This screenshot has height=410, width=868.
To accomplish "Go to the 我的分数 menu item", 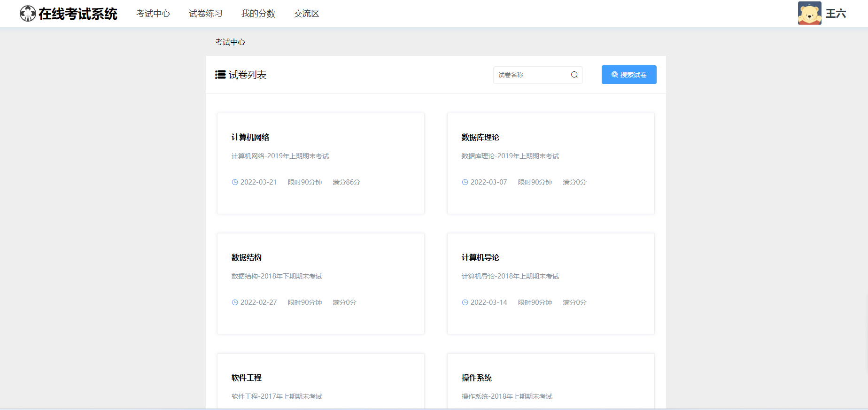I will [258, 14].
